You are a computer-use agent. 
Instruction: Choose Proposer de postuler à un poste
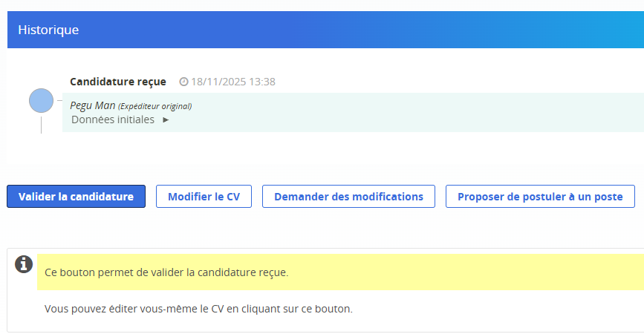(540, 197)
